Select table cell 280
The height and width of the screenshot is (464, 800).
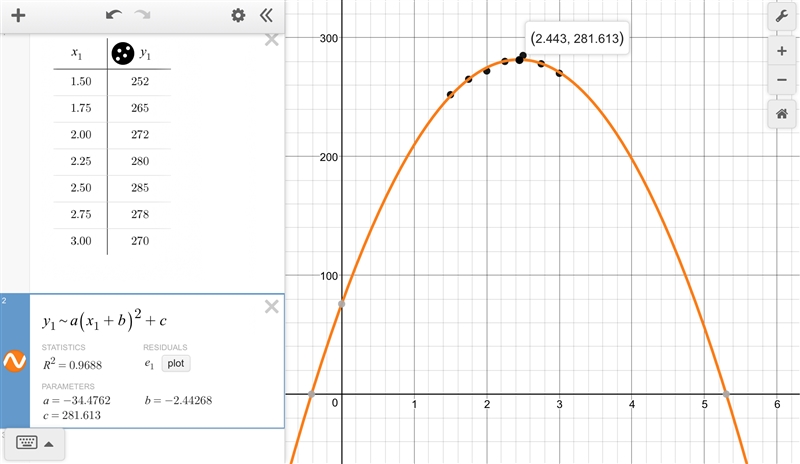pyautogui.click(x=139, y=161)
